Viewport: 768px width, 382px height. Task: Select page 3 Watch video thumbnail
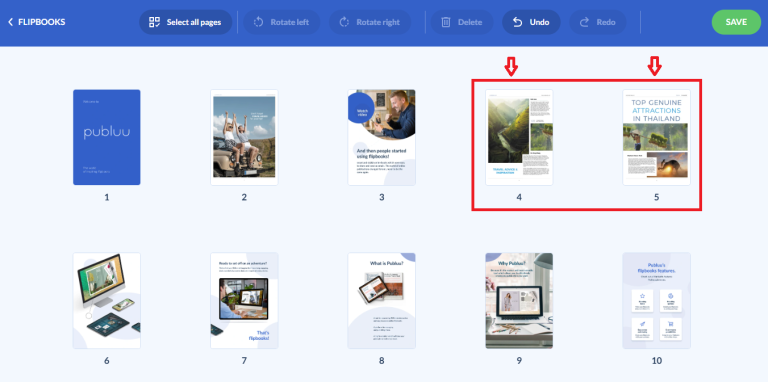point(382,137)
